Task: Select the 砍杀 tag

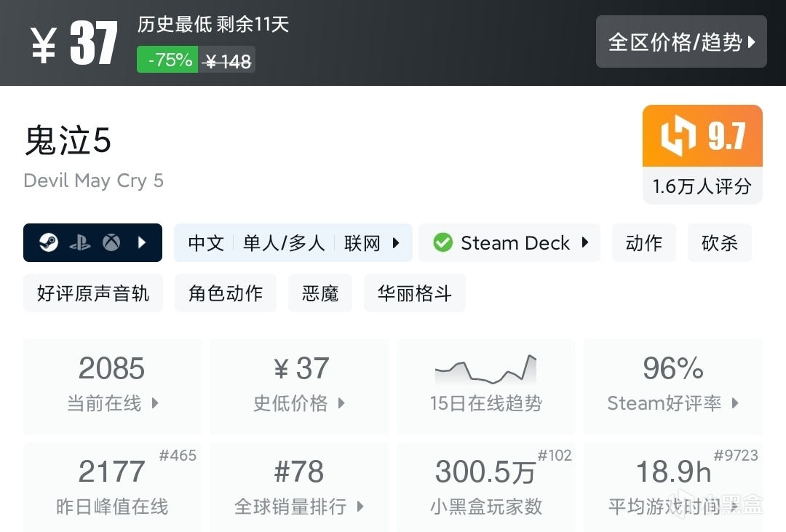Action: click(719, 242)
